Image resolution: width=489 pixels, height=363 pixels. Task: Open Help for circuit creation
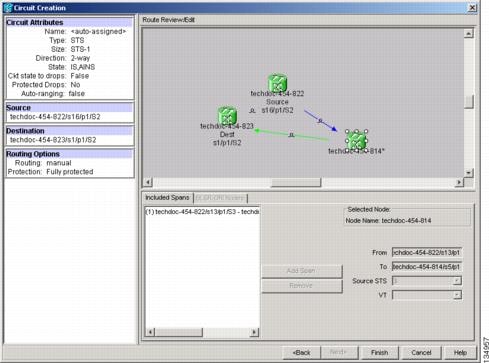point(460,352)
